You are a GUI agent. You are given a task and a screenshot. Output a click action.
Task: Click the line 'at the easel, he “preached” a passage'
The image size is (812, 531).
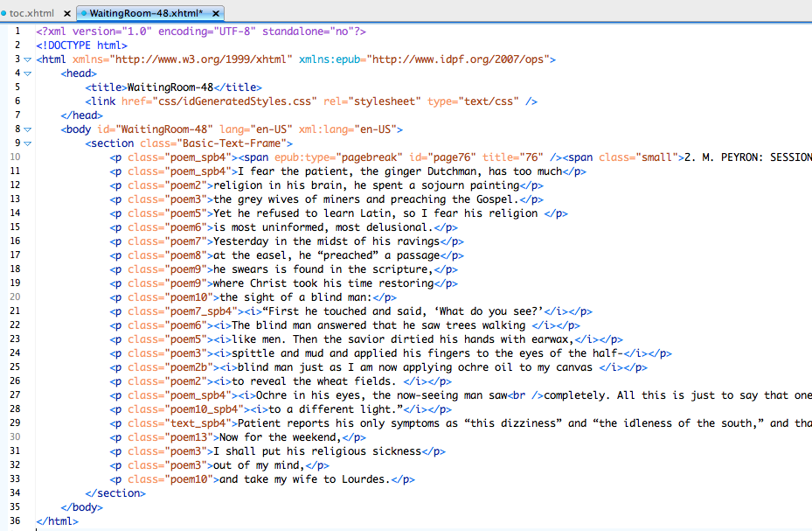pyautogui.click(x=287, y=255)
